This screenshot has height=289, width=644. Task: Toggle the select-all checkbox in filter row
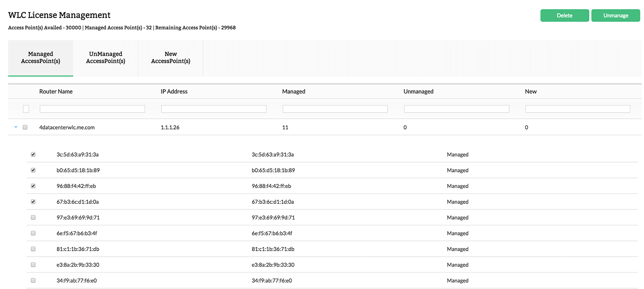[26, 109]
